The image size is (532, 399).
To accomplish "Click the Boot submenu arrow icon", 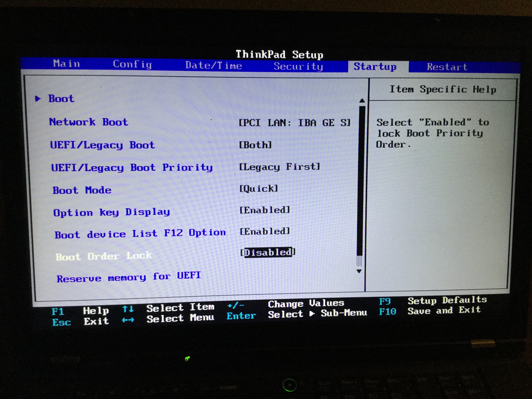I will pyautogui.click(x=38, y=99).
